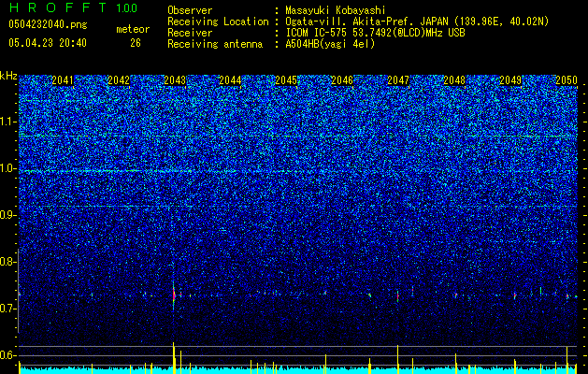Click the strong meteor echo at 2043
The image size is (588, 374).
click(174, 295)
